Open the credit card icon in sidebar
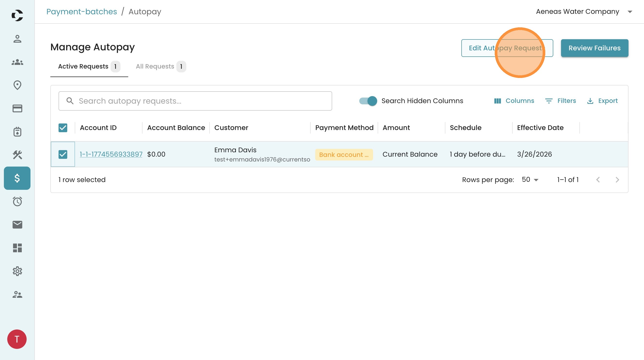644x360 pixels. [x=17, y=108]
